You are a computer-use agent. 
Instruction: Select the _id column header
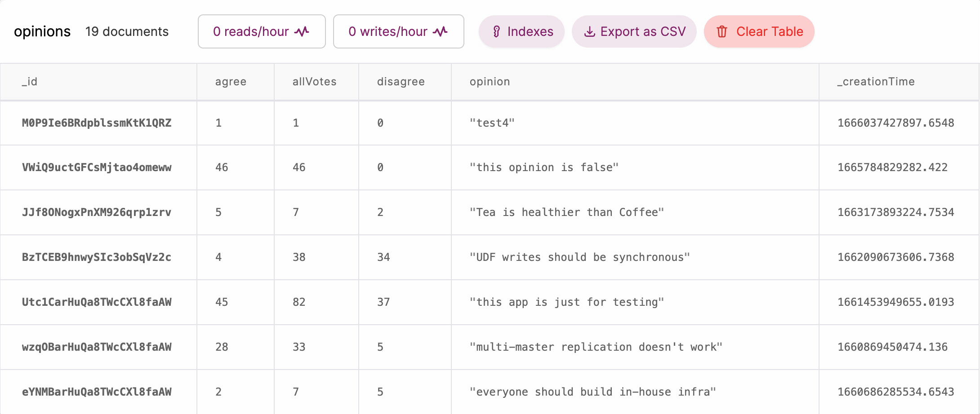coord(30,82)
